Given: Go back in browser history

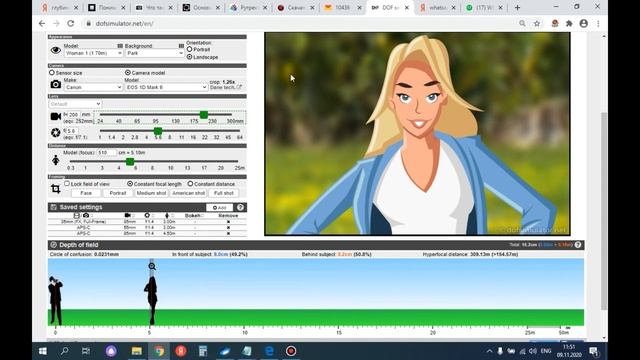Looking at the screenshot, I should 42,24.
